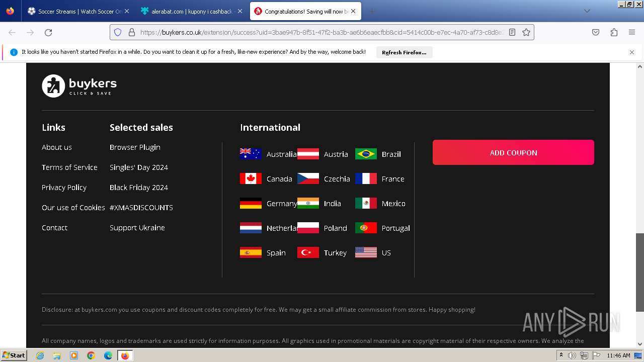Image resolution: width=644 pixels, height=362 pixels.
Task: Open the #XMASDISCOUNTS link
Action: point(141,208)
